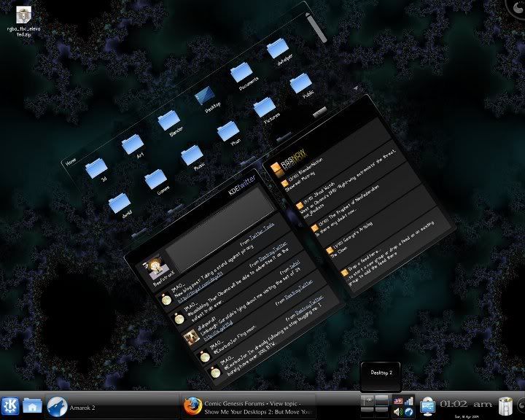Open the Desktop folder icon
The height and width of the screenshot is (420, 525).
point(206,96)
